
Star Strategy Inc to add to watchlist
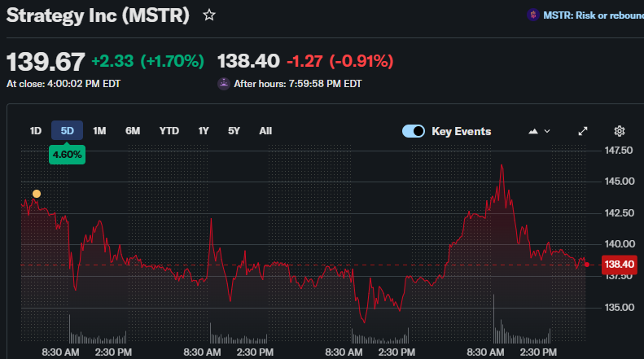209,15
